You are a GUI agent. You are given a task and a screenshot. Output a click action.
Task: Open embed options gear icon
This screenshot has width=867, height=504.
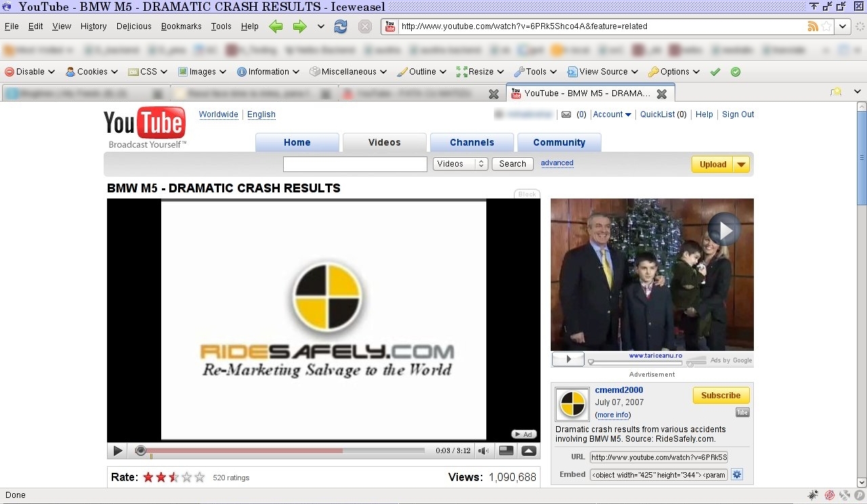(737, 475)
